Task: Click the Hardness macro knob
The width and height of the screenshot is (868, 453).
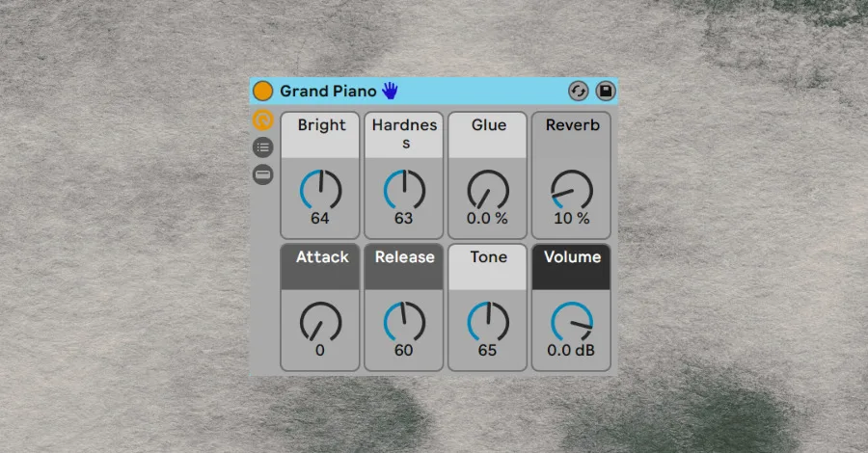Action: pos(404,190)
